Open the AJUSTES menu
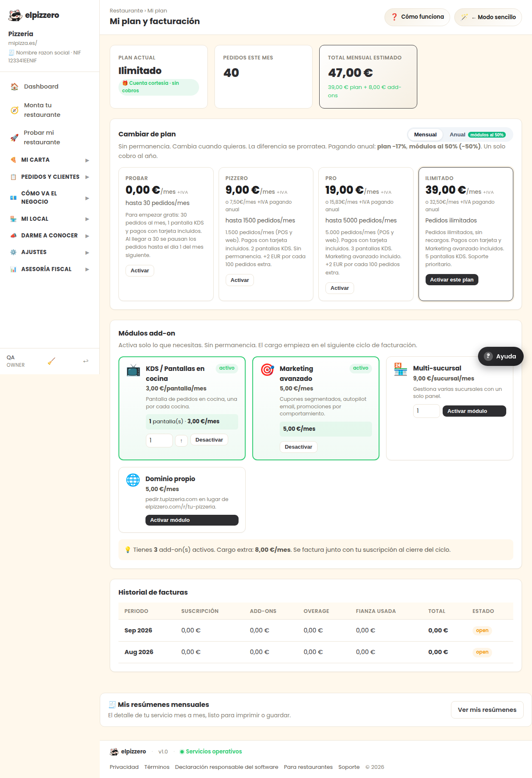This screenshot has width=532, height=778. (50, 252)
